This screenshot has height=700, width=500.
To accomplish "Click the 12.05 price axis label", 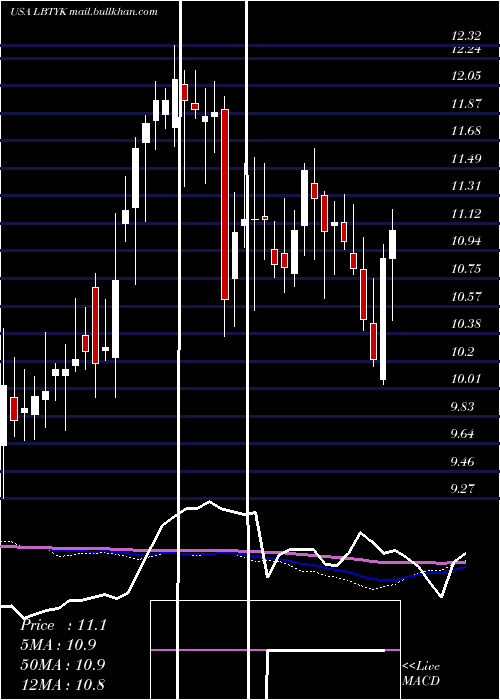I will (466, 76).
